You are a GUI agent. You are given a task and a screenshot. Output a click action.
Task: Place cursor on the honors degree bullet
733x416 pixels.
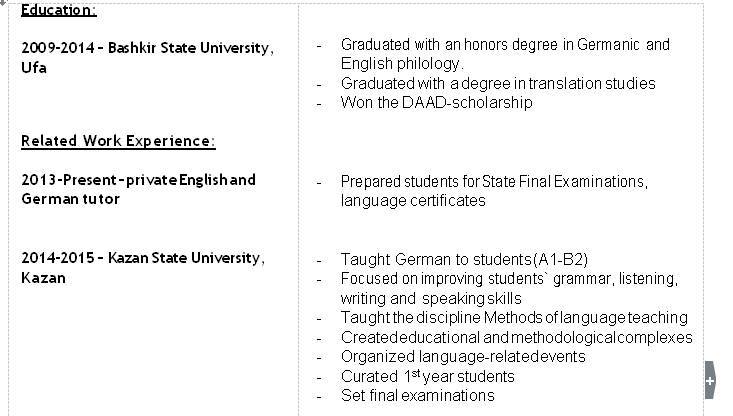(x=505, y=45)
